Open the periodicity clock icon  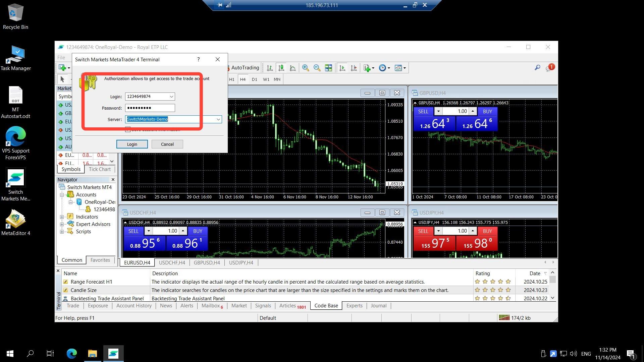[x=384, y=68]
